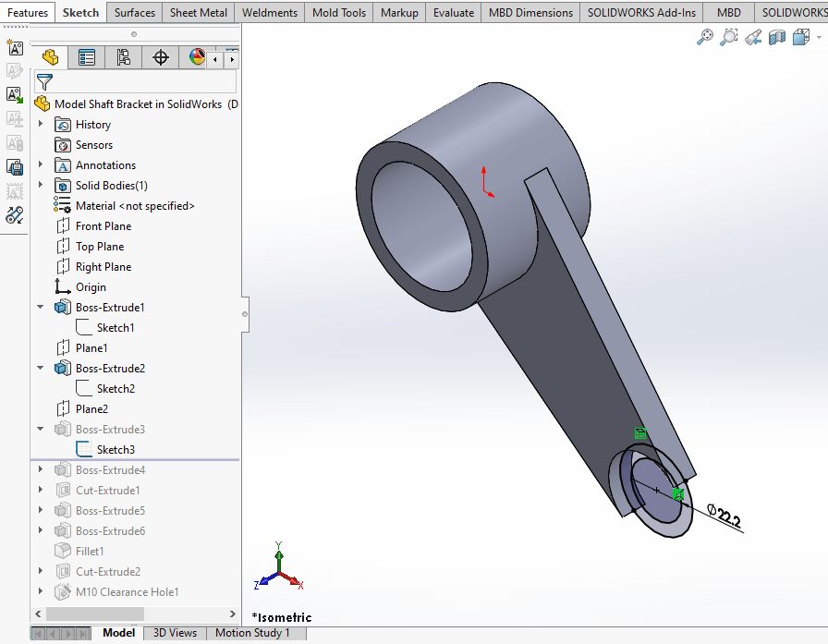This screenshot has width=828, height=644.
Task: Open the ConfigurationManager tab icon
Action: [x=124, y=56]
